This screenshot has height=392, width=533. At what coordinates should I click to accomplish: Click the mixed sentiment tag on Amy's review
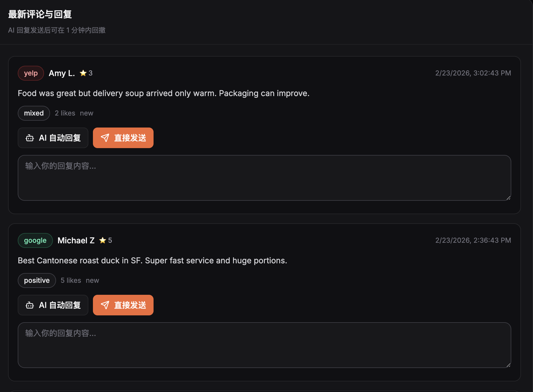[34, 113]
